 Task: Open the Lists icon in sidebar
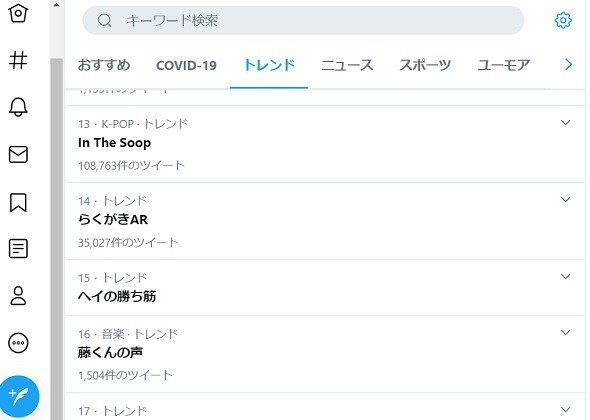[x=18, y=249]
